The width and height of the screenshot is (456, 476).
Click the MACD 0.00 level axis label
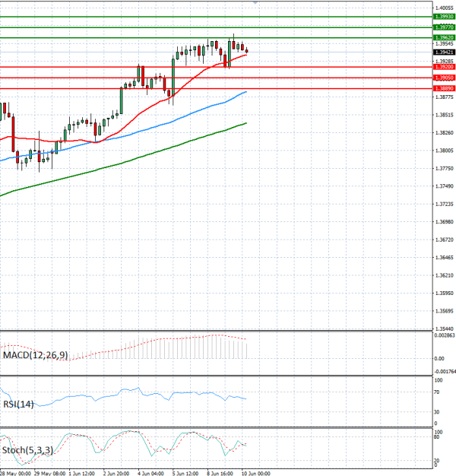point(439,358)
